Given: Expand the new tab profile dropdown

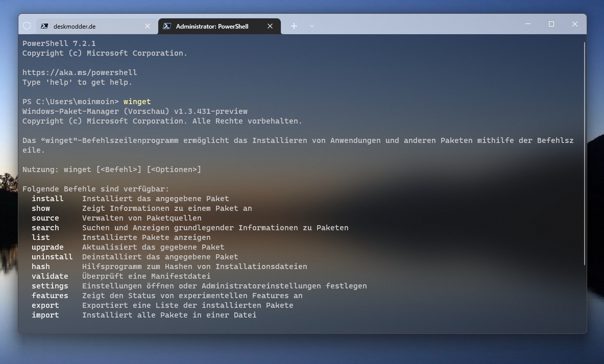Looking at the screenshot, I should (312, 26).
